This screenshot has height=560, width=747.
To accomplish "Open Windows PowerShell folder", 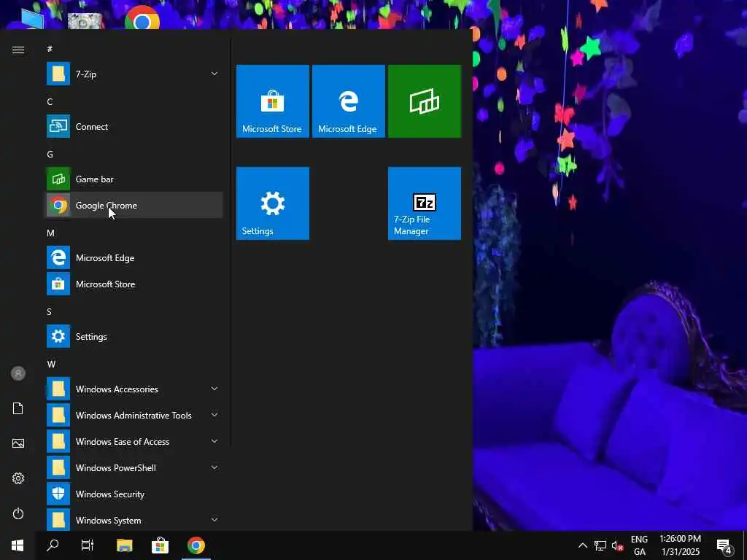I will [133, 467].
